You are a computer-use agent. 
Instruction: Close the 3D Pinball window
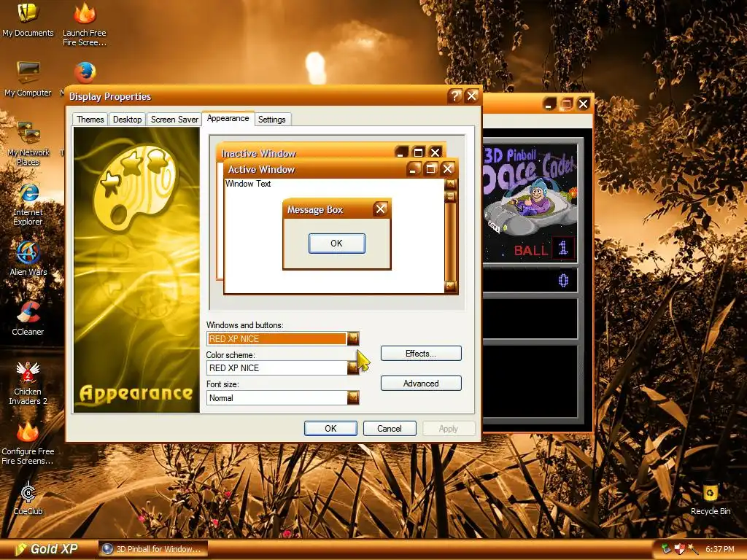(583, 104)
